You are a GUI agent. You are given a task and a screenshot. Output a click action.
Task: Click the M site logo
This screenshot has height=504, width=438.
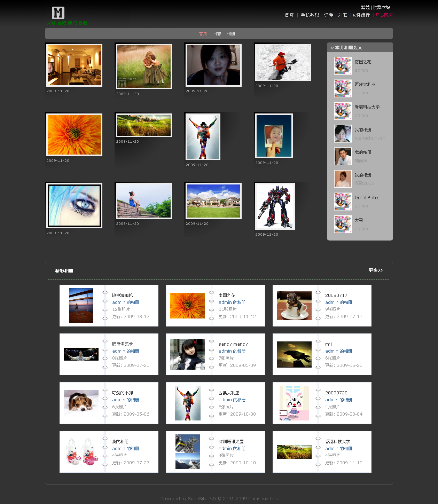(58, 13)
